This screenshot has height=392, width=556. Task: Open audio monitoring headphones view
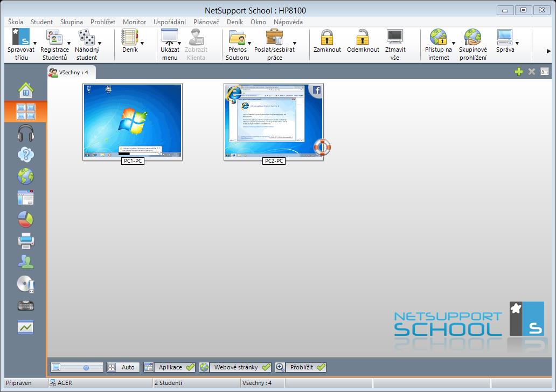(26, 133)
